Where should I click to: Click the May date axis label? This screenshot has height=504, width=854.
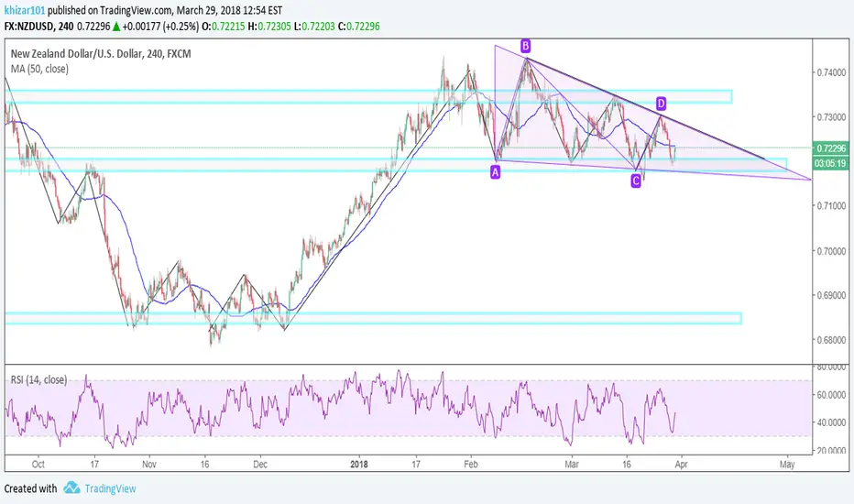click(x=787, y=465)
